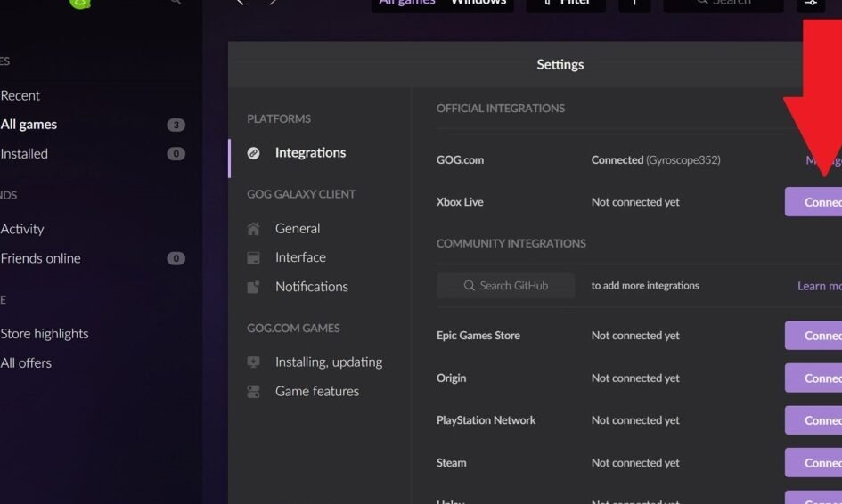Viewport: 842px width, 504px height.
Task: Follow the Learn more link
Action: tap(820, 286)
